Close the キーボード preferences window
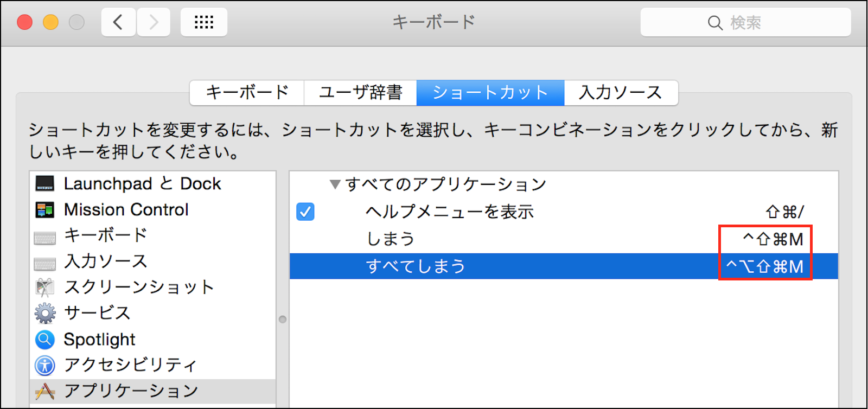Screen dimensions: 868x409 pos(25,22)
